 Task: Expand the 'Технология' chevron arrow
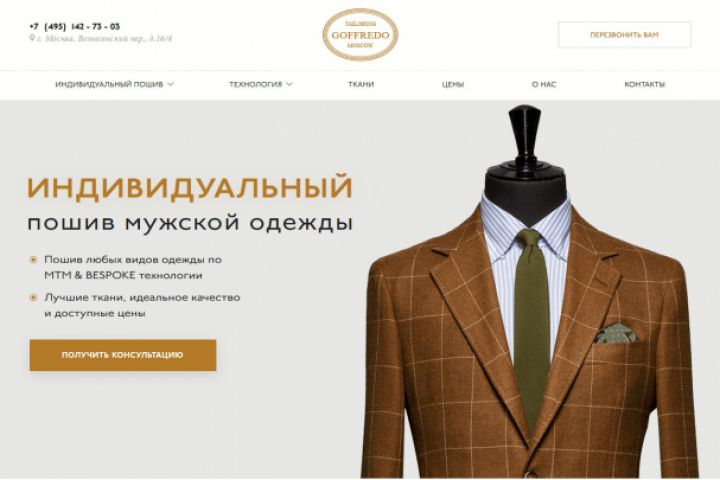tap(289, 84)
